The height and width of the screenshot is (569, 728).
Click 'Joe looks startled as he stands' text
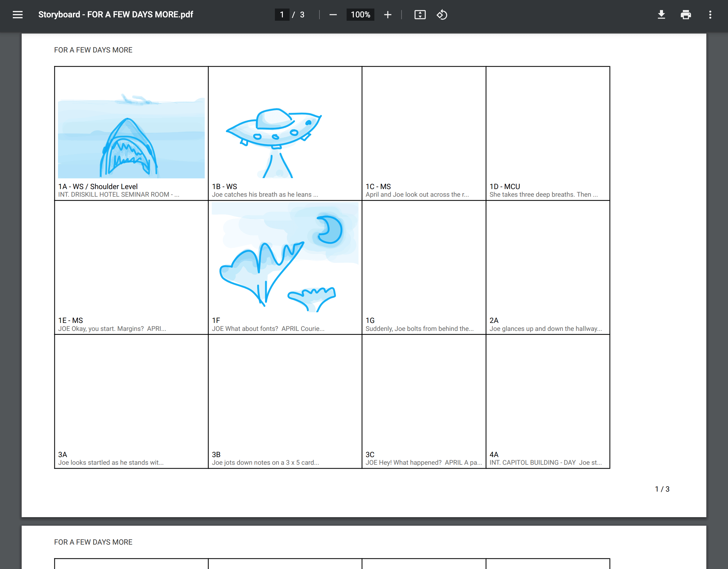tap(111, 462)
